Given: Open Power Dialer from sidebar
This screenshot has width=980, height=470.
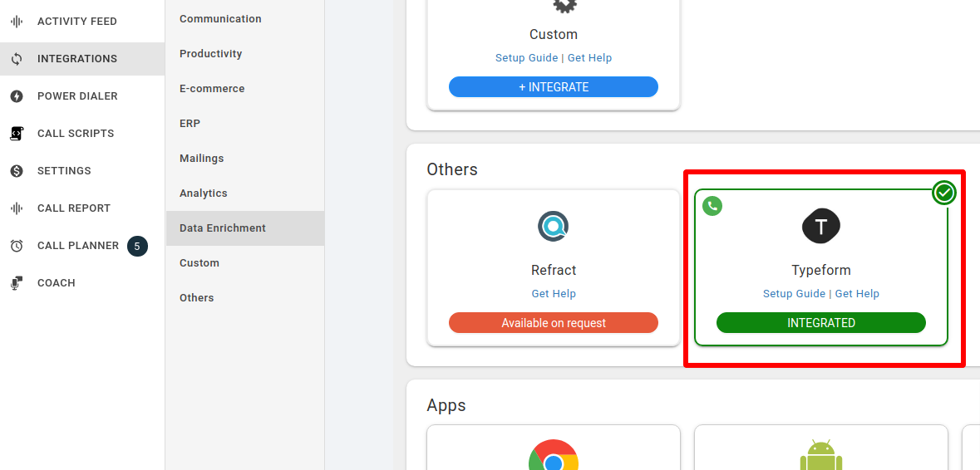Looking at the screenshot, I should (82, 96).
